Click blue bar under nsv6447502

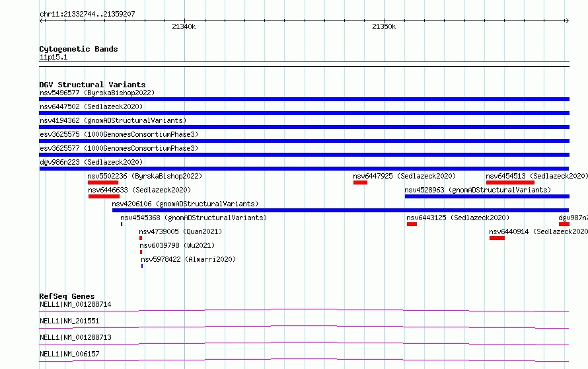click(304, 113)
